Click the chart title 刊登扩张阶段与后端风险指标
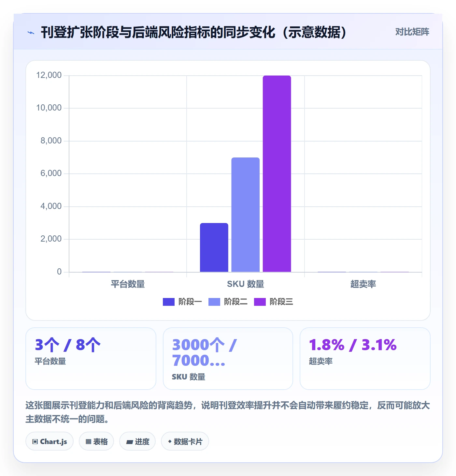The image size is (456, 476). [x=194, y=32]
